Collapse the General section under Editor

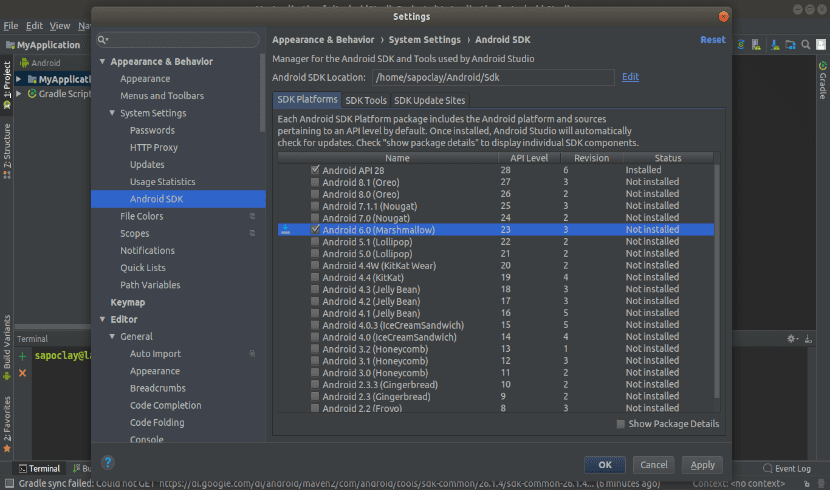113,337
